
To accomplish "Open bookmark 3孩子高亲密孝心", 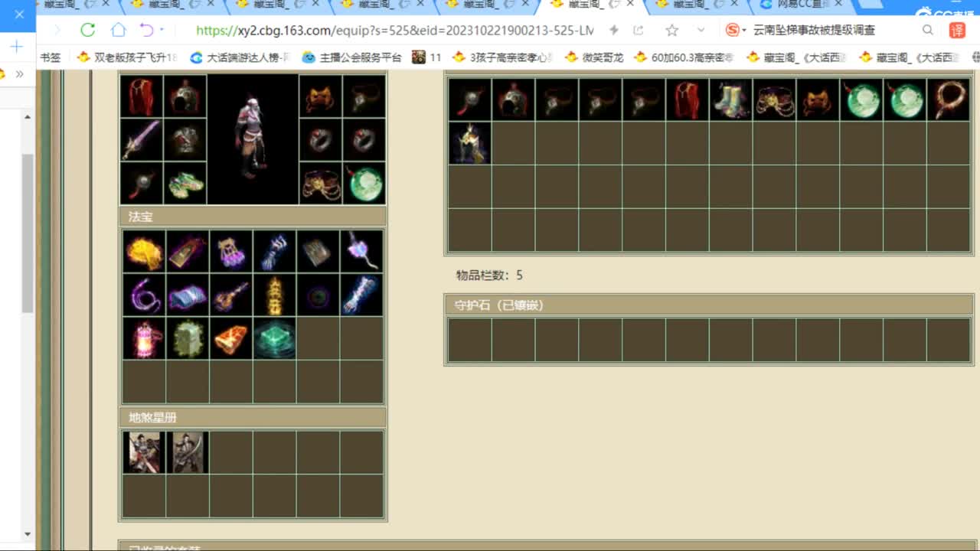I will (x=502, y=57).
